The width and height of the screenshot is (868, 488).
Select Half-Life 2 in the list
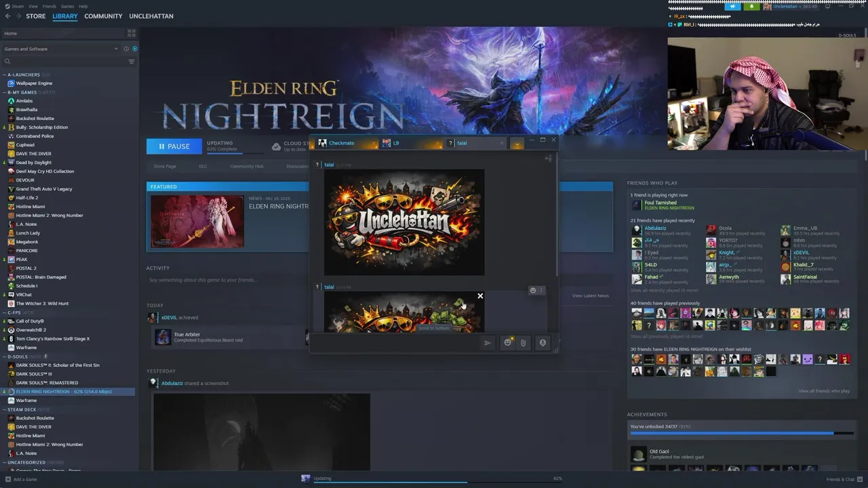coord(27,198)
